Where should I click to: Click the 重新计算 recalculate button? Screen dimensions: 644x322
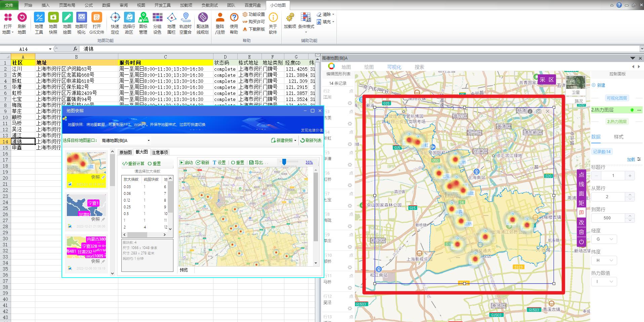click(133, 164)
